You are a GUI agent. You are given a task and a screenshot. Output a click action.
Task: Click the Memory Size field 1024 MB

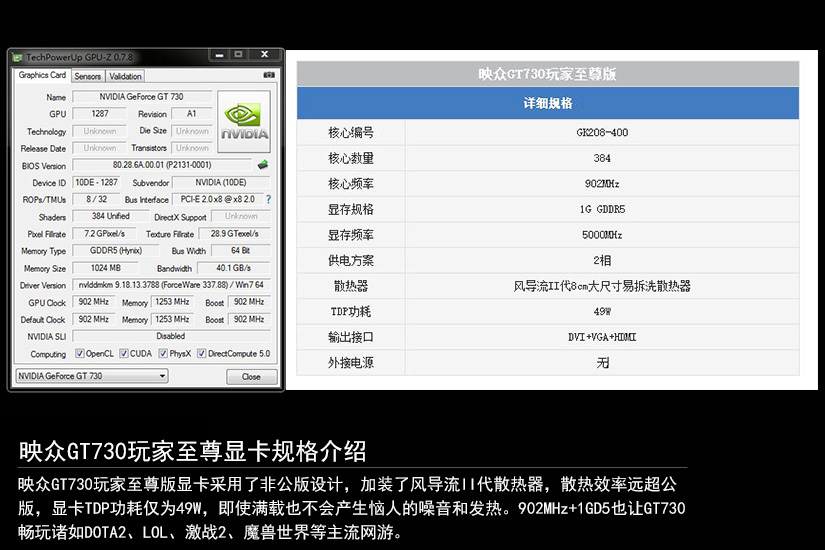tap(105, 268)
